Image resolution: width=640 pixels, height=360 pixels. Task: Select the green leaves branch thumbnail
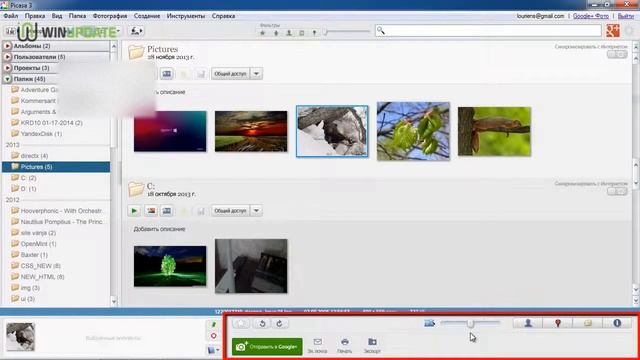point(413,131)
